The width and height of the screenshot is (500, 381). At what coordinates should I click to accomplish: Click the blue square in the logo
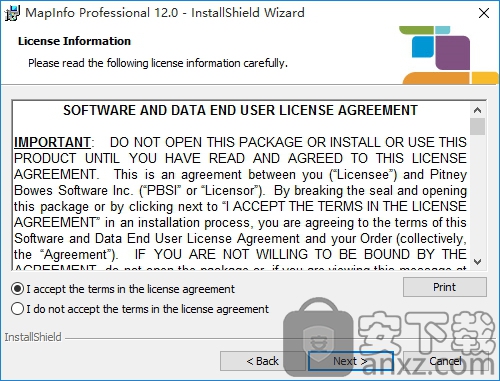click(423, 47)
